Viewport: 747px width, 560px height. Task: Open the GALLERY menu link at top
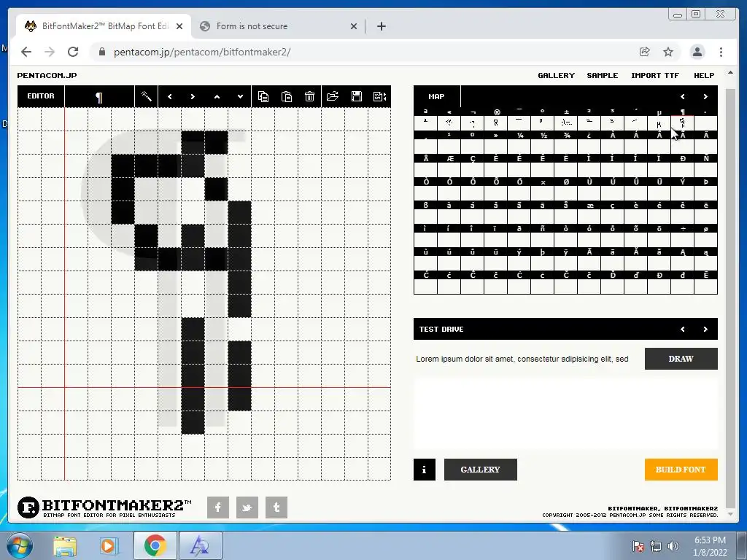(556, 75)
